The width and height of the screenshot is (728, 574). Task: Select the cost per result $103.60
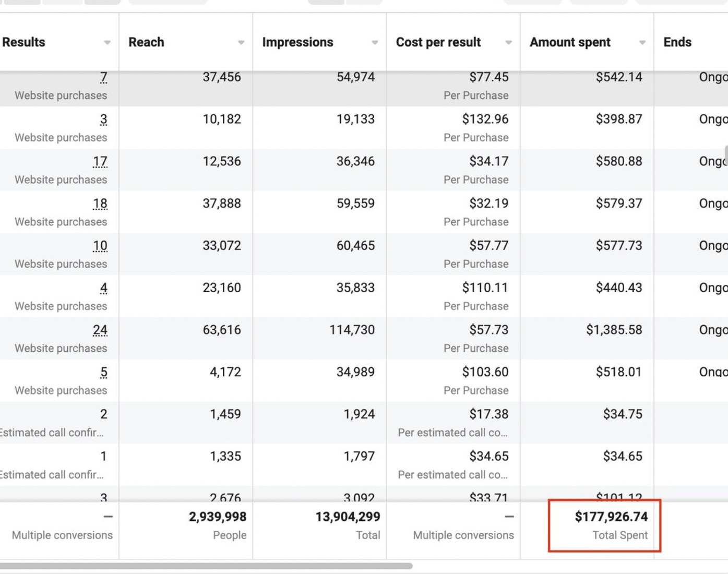pos(485,373)
